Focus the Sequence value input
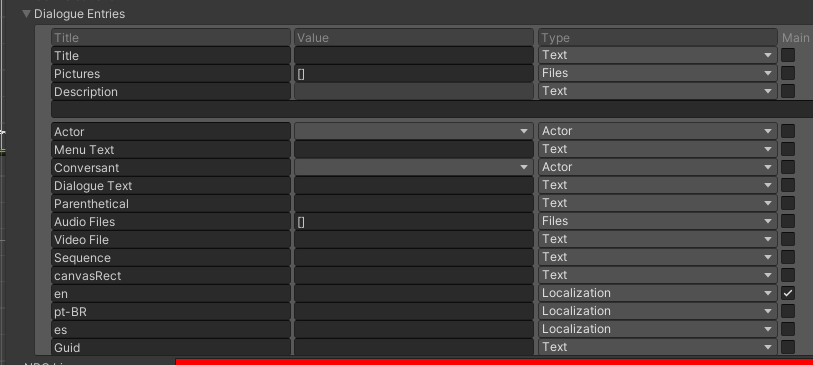 point(414,257)
